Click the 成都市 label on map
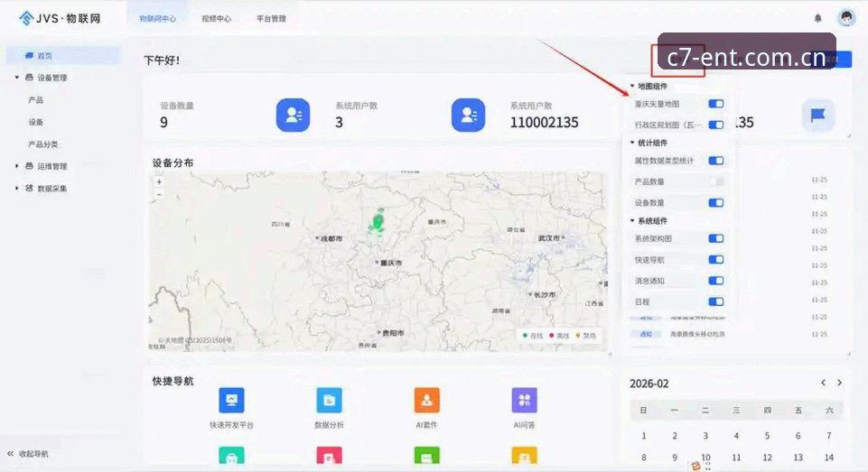 click(x=331, y=238)
